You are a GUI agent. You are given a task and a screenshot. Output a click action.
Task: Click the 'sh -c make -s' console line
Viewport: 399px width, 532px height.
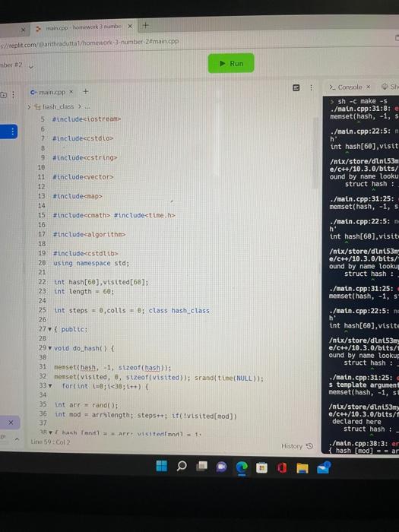click(x=362, y=101)
